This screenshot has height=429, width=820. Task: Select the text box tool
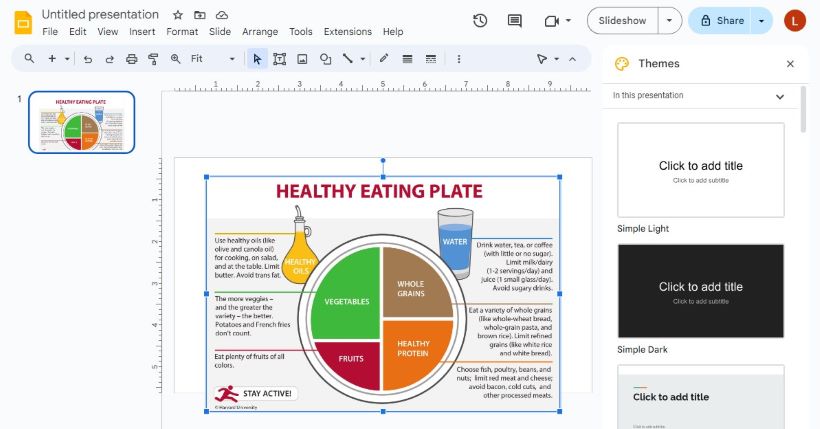coord(279,59)
